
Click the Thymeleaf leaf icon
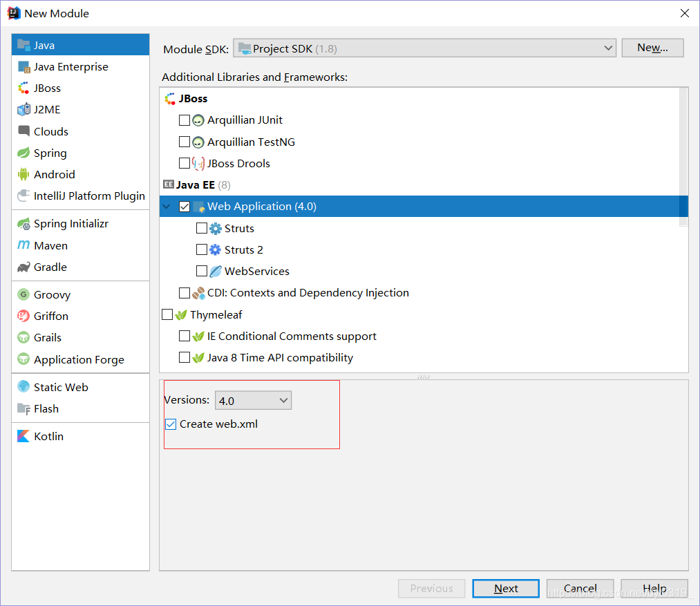coord(181,315)
